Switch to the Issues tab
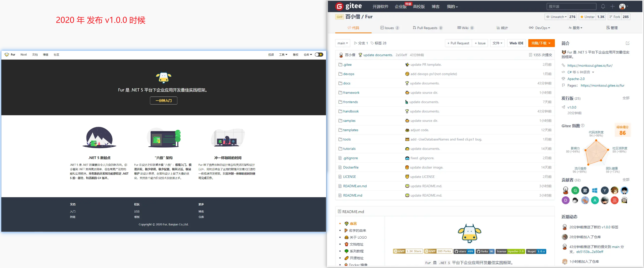Image resolution: width=644 pixels, height=268 pixels. tap(389, 28)
